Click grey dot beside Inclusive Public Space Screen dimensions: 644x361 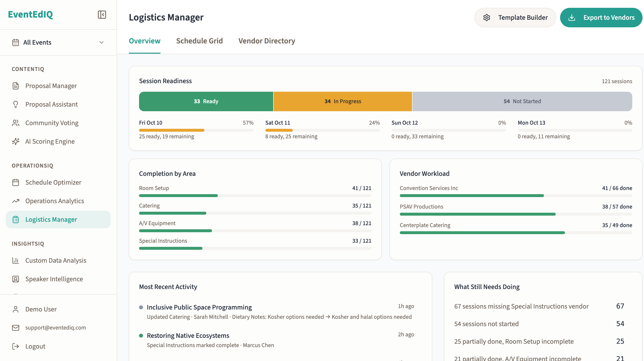141,307
